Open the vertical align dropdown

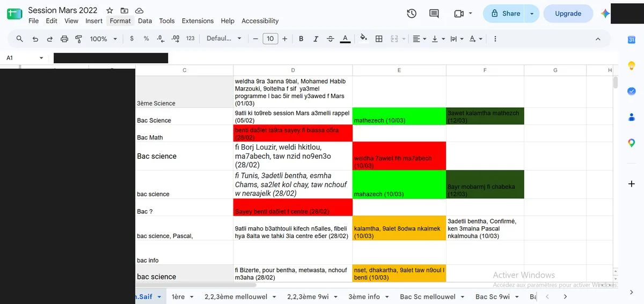pyautogui.click(x=438, y=39)
